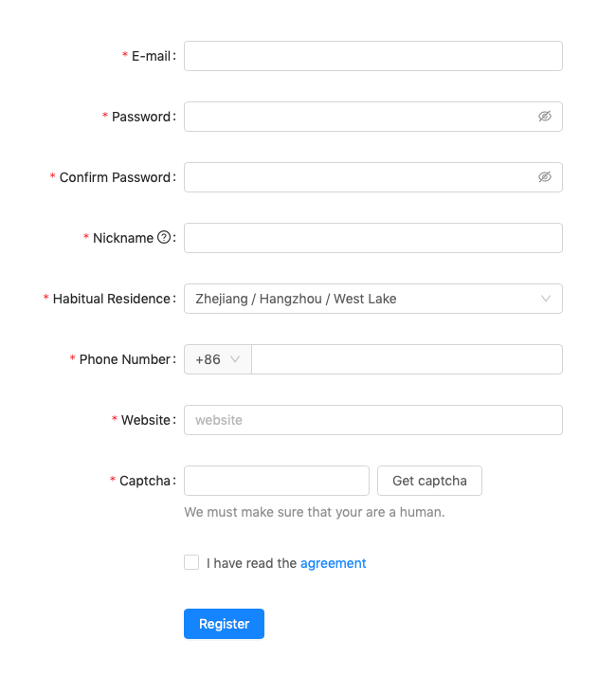The height and width of the screenshot is (675, 616).
Task: Focus the Phone Number input field
Action: [407, 359]
